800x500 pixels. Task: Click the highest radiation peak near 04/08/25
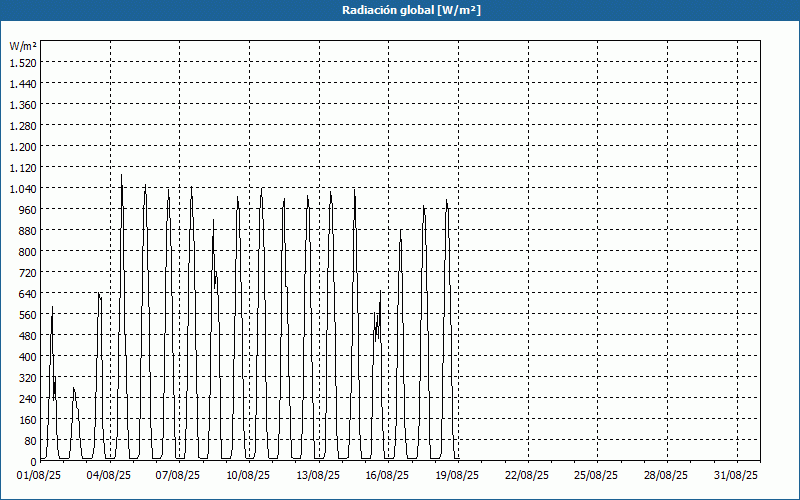121,175
